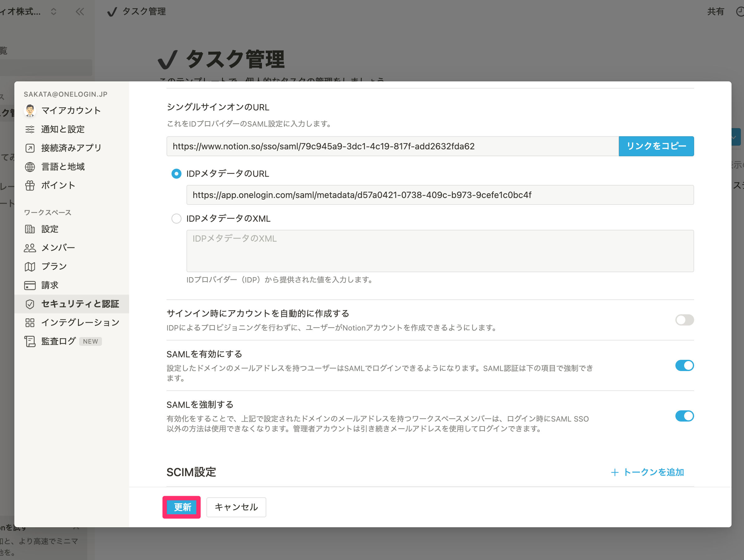744x560 pixels.
Task: Click the log icon for 監査ログ
Action: click(30, 341)
